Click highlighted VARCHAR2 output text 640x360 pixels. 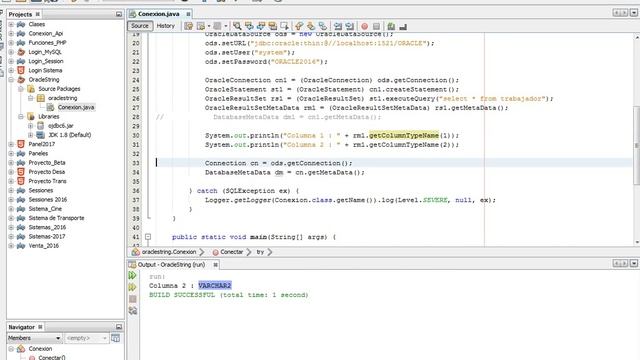[215, 285]
